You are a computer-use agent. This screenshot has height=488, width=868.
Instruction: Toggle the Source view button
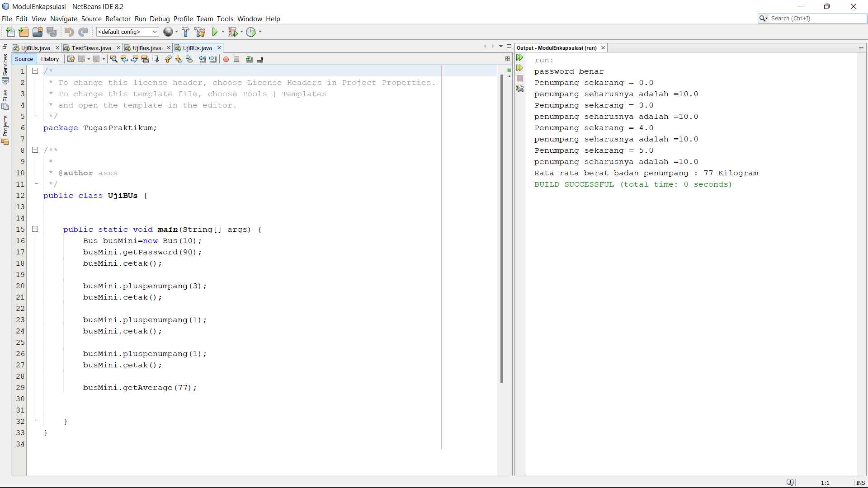tap(24, 59)
